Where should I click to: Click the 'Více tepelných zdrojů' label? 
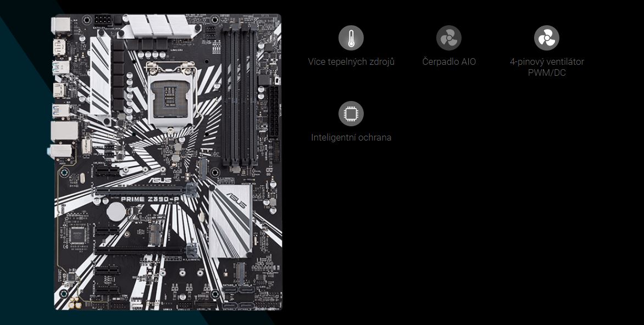(x=351, y=61)
